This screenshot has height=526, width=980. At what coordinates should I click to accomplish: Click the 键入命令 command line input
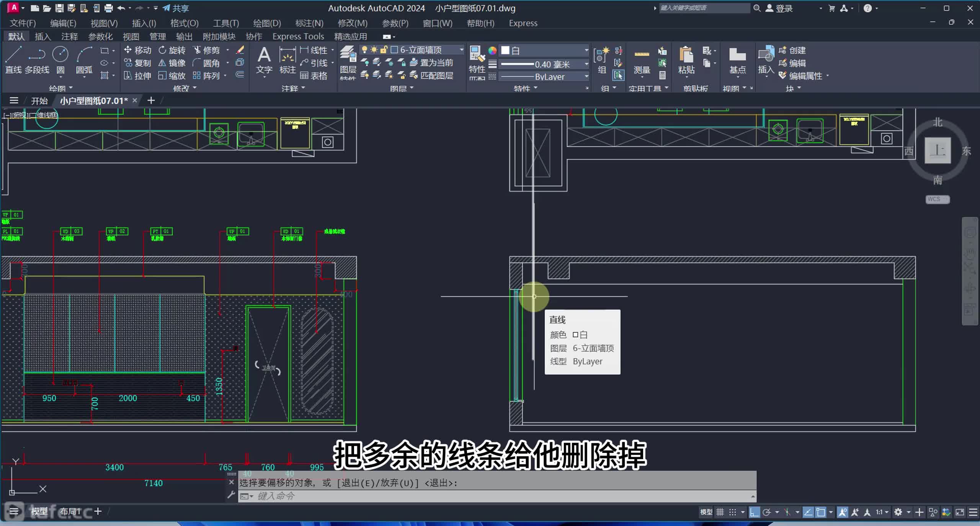tap(498, 496)
